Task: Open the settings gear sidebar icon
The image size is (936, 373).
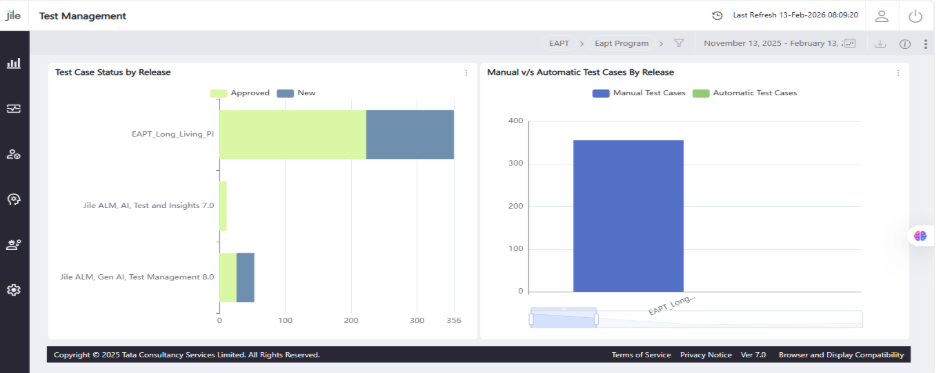Action: 14,290
